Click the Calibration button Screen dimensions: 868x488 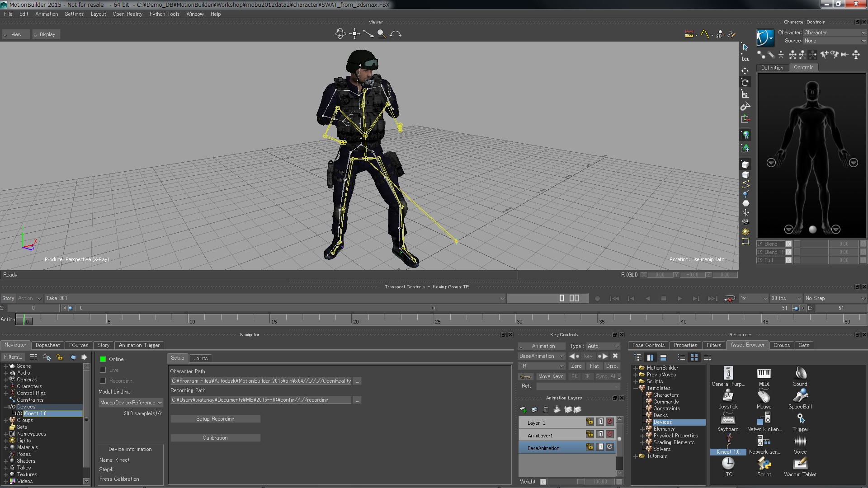[x=215, y=438]
